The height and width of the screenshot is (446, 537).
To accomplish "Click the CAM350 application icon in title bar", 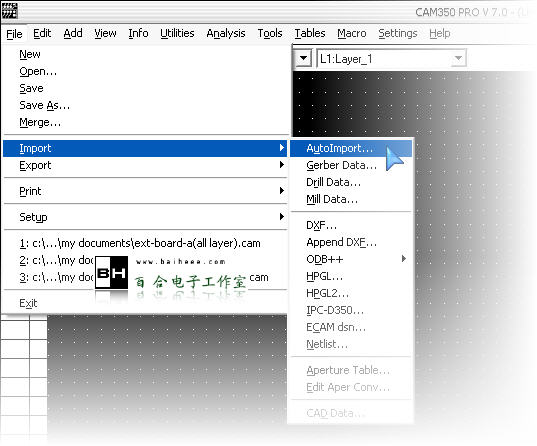I will pos(9,11).
